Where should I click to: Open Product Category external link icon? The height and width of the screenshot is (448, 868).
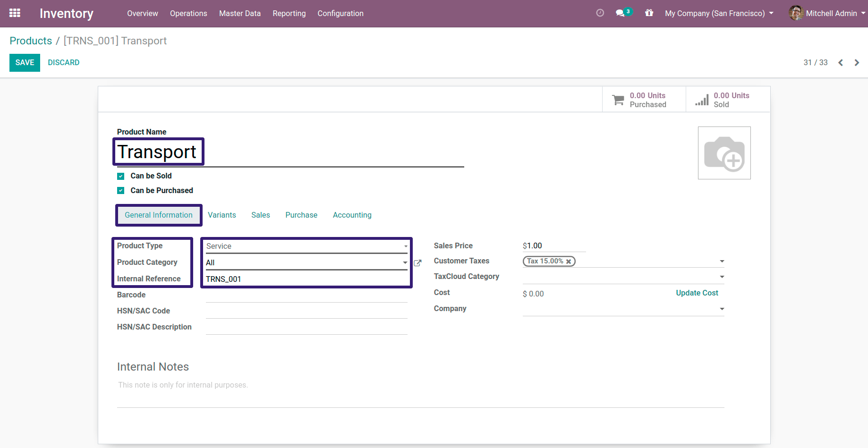click(417, 263)
